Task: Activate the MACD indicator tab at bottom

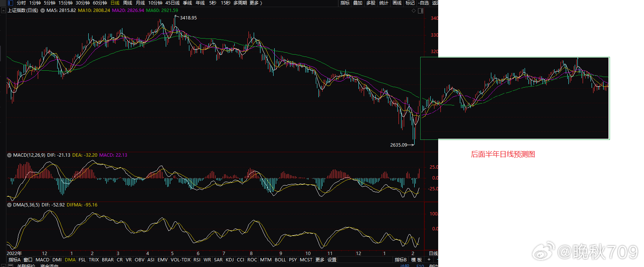Action: click(x=42, y=260)
